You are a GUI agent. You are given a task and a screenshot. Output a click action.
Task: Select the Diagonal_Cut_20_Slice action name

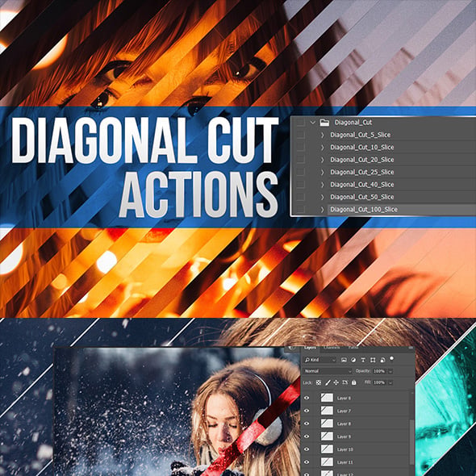pyautogui.click(x=362, y=160)
